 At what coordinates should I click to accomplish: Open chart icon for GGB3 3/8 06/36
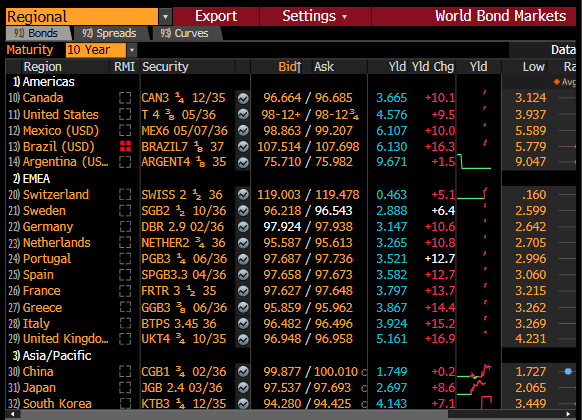point(243,307)
